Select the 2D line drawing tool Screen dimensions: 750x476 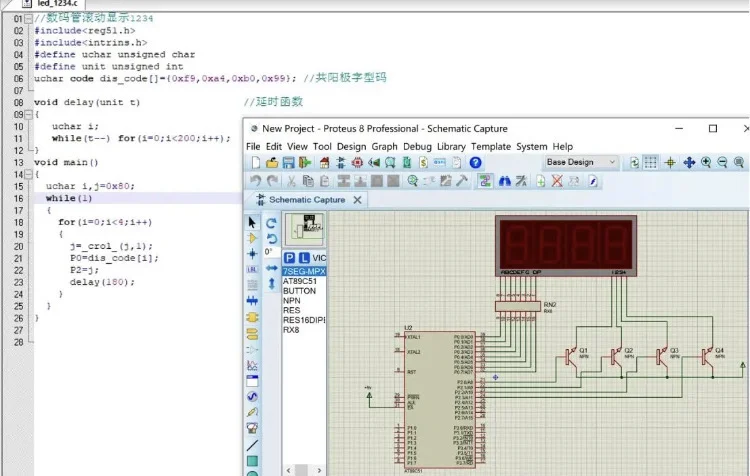[252, 445]
